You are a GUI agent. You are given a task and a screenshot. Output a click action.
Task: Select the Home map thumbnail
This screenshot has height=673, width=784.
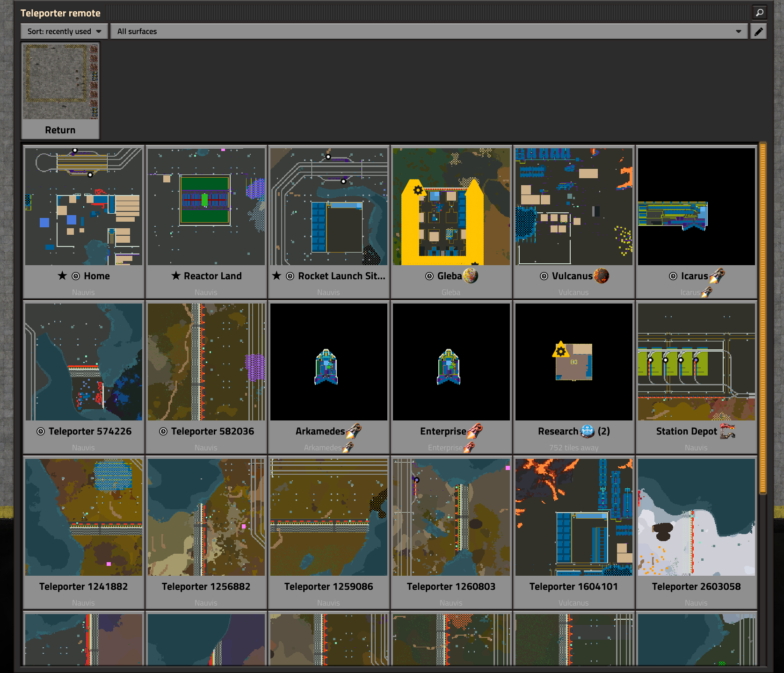click(84, 207)
